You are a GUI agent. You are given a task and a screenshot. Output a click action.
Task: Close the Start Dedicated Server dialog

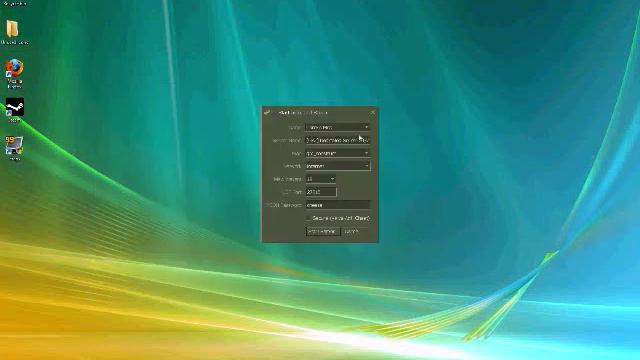(x=372, y=112)
